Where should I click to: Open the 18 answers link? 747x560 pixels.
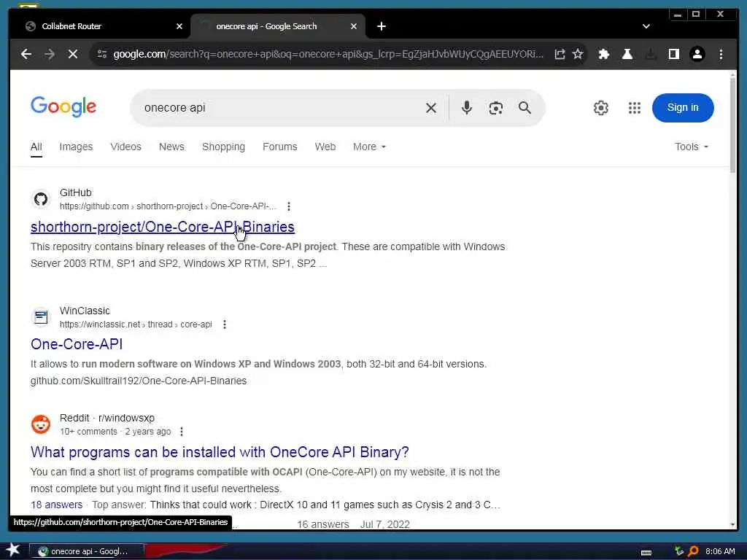pos(56,505)
